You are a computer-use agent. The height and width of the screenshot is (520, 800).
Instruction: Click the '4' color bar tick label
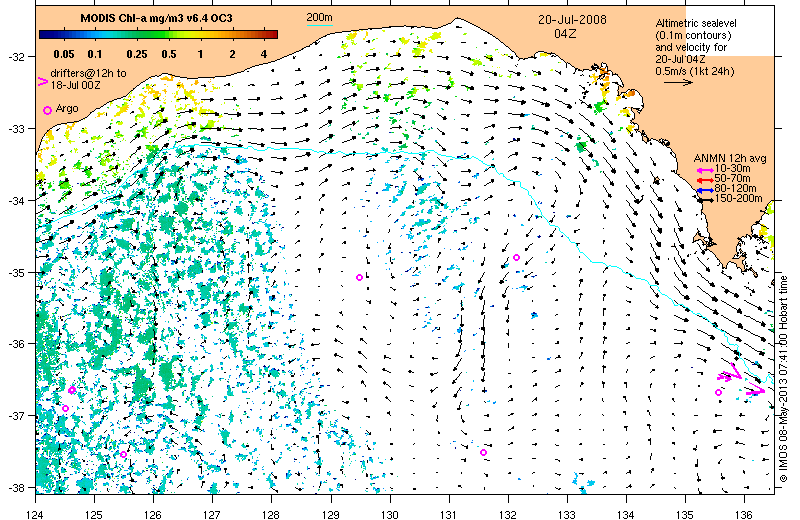coord(264,54)
